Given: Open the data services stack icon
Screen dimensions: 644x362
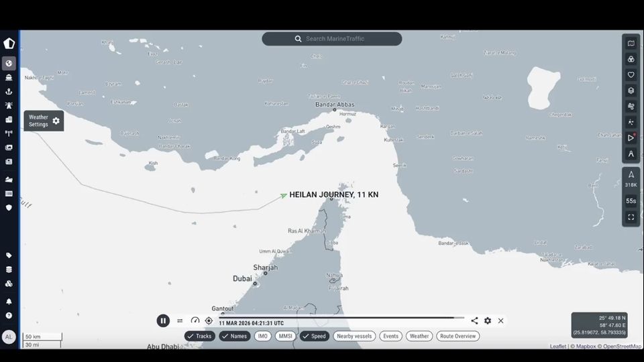Looking at the screenshot, I should click(9, 269).
